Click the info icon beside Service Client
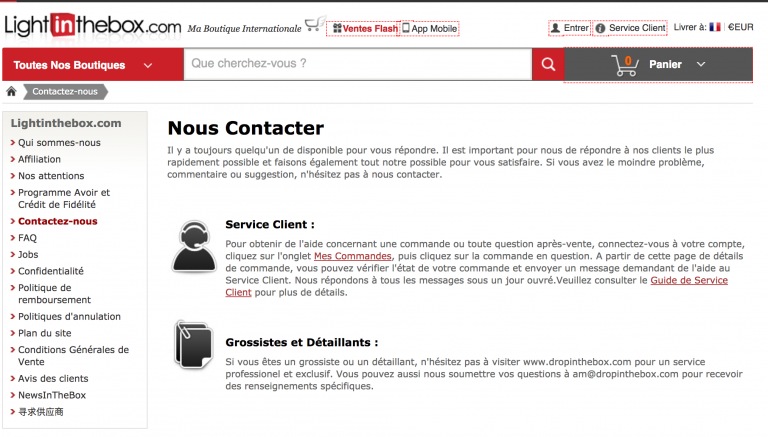 coord(600,28)
